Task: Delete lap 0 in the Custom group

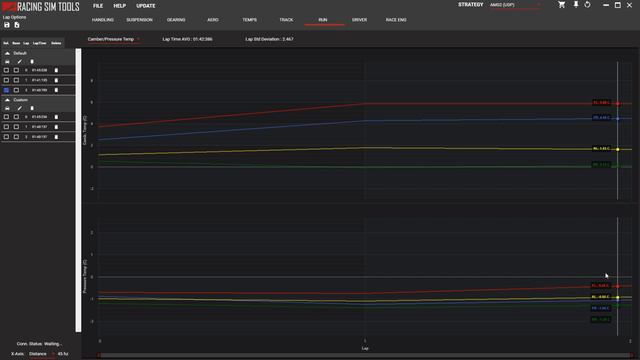Action: click(x=56, y=117)
